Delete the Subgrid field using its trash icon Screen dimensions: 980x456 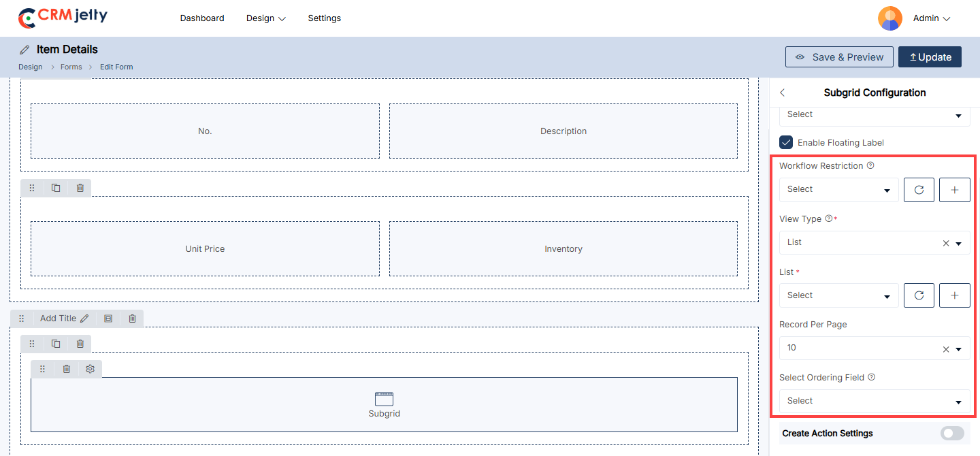pos(66,369)
